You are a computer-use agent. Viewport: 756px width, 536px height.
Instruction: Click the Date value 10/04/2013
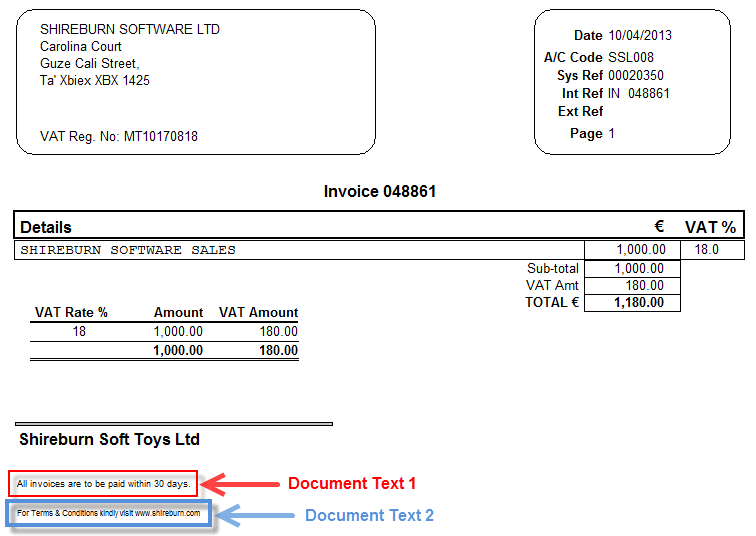640,35
